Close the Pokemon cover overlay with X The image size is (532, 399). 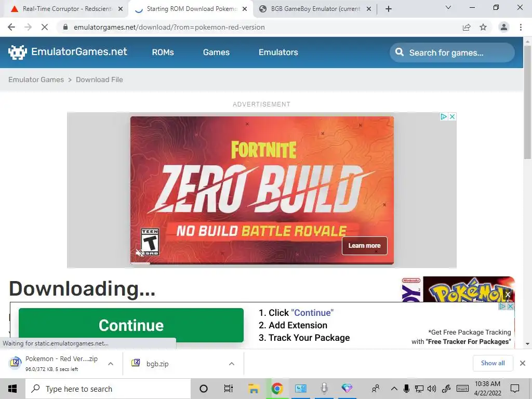point(508,295)
